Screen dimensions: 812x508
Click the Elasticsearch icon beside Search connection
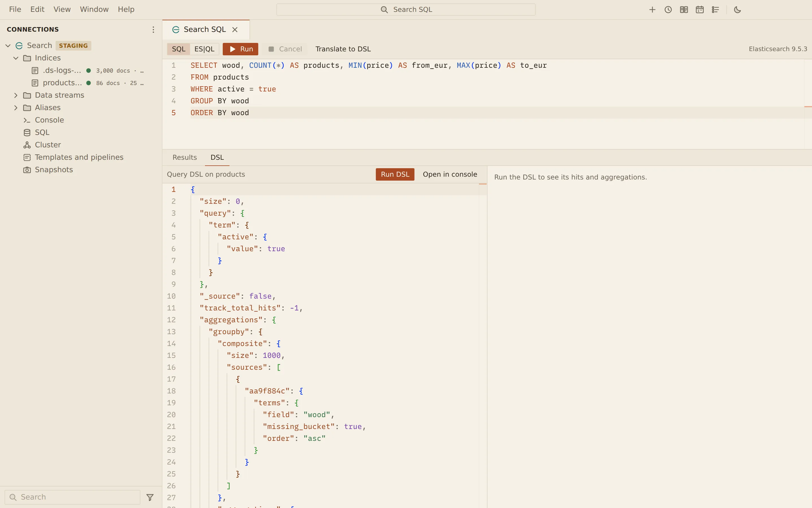pyautogui.click(x=19, y=46)
